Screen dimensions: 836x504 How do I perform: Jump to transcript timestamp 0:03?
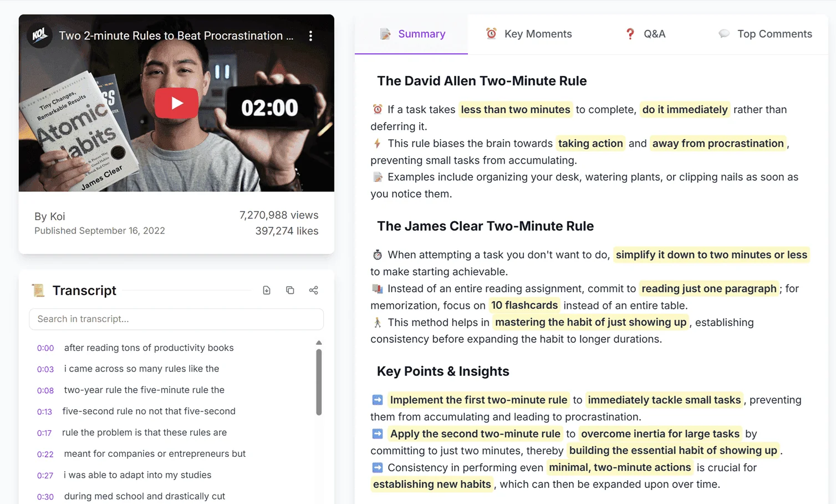point(45,369)
